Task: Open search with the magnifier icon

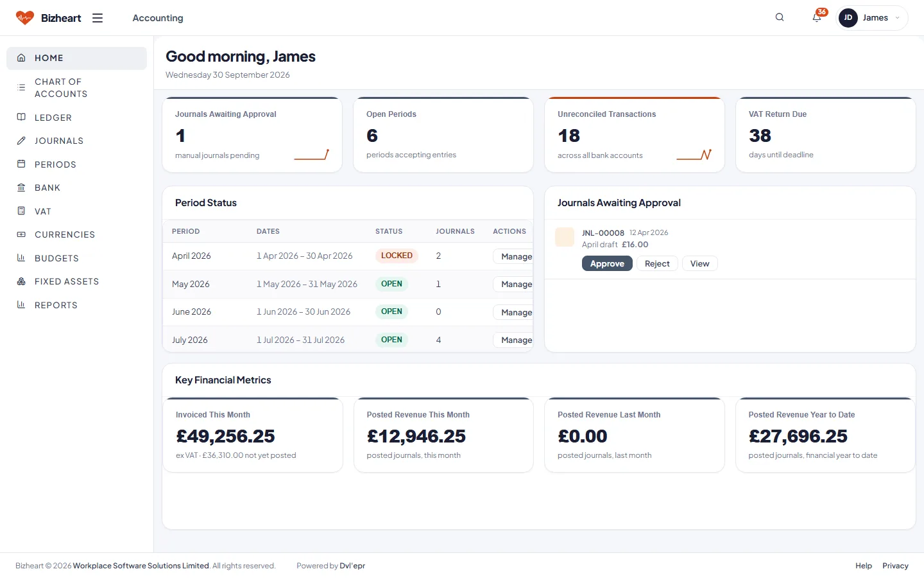Action: (780, 17)
